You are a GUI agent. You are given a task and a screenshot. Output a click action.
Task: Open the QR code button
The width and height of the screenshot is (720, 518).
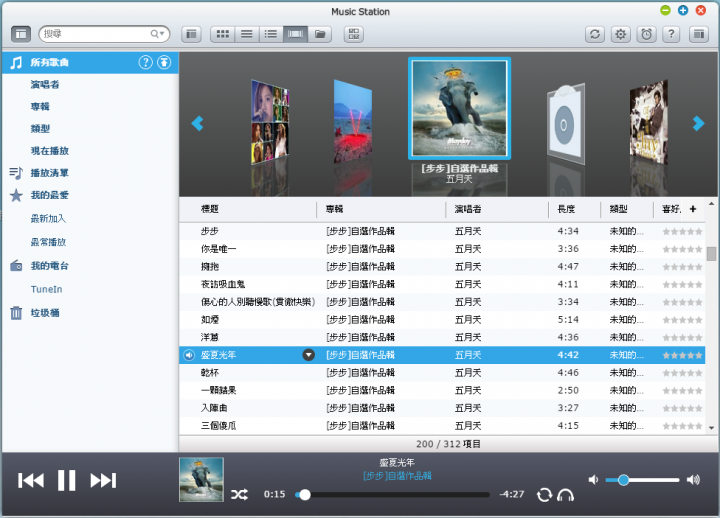point(354,34)
